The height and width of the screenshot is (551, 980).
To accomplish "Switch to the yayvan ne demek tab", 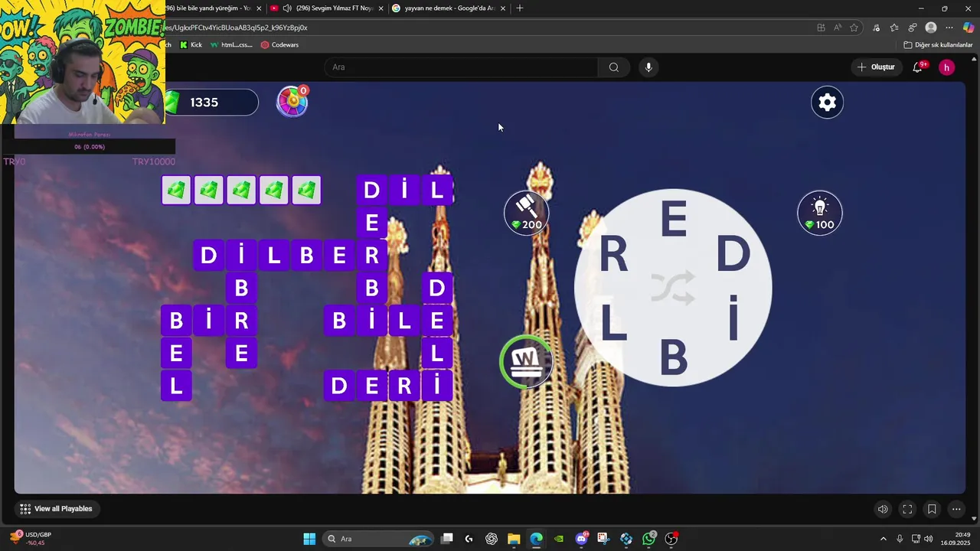I will click(448, 8).
